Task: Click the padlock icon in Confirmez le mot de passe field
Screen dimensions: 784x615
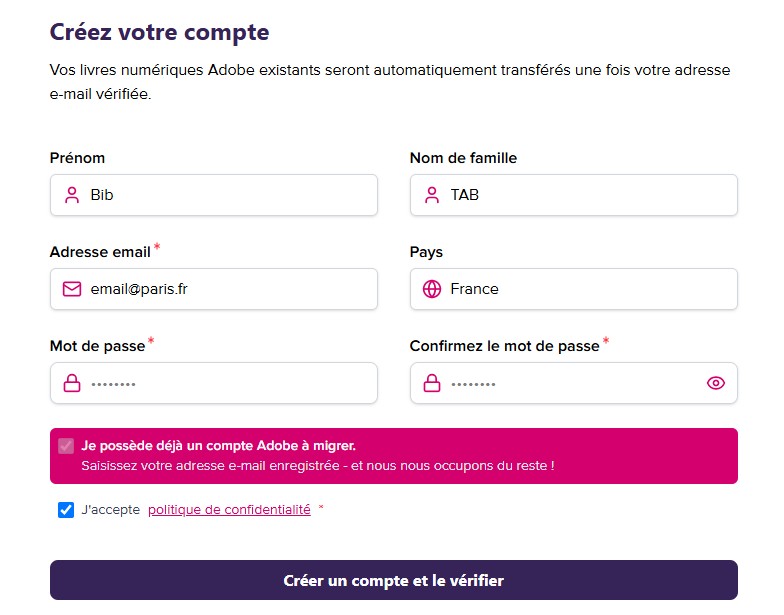Action: tap(432, 383)
